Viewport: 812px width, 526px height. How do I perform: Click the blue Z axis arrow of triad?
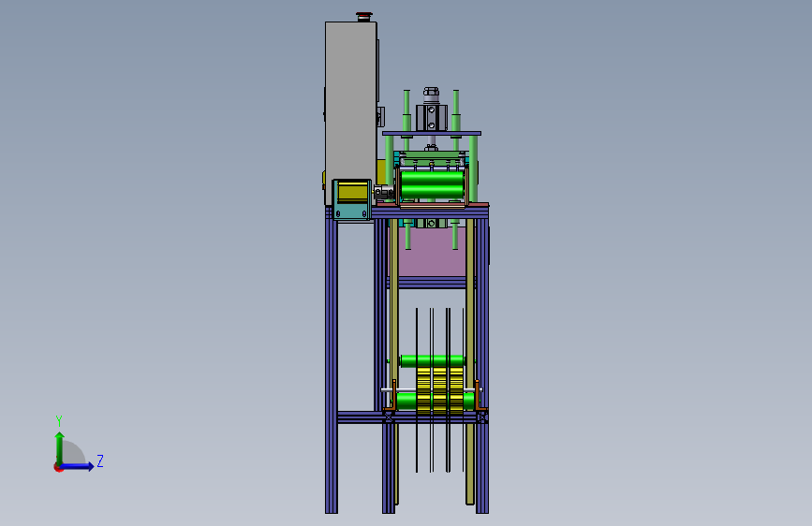78,466
